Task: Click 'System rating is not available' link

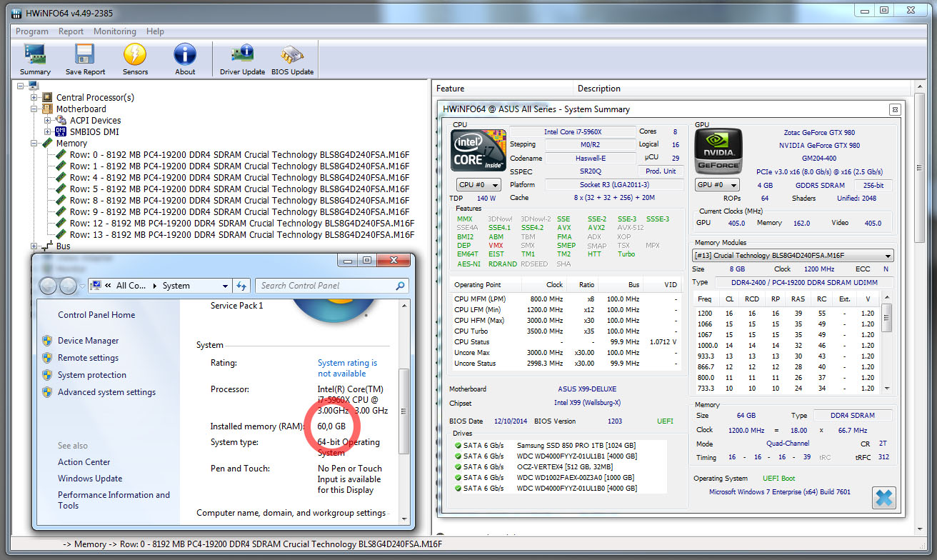Action: coord(347,368)
